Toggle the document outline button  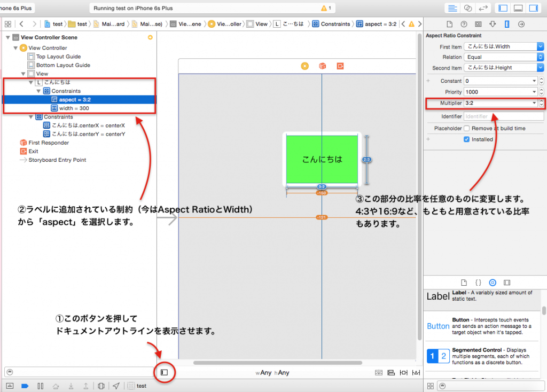click(165, 372)
